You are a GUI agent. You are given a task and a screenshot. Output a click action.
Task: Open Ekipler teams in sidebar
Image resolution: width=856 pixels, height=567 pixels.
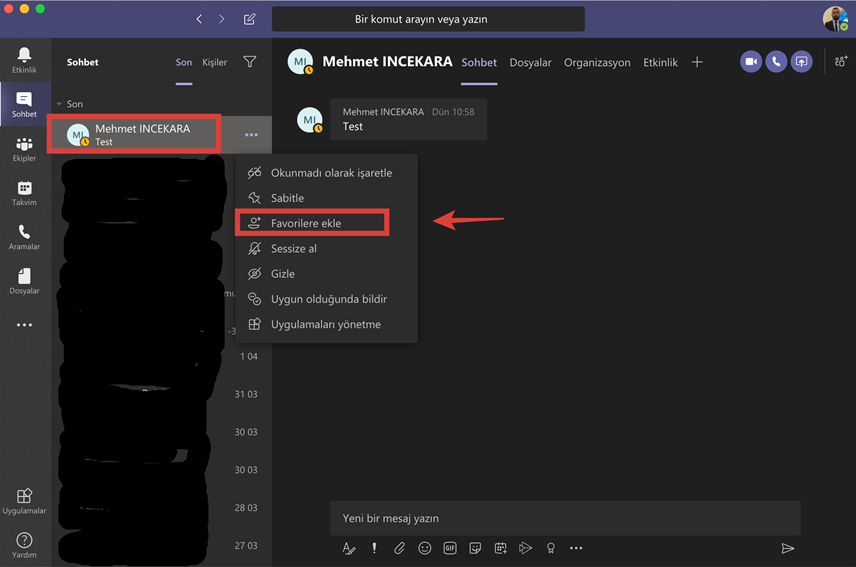click(x=25, y=148)
